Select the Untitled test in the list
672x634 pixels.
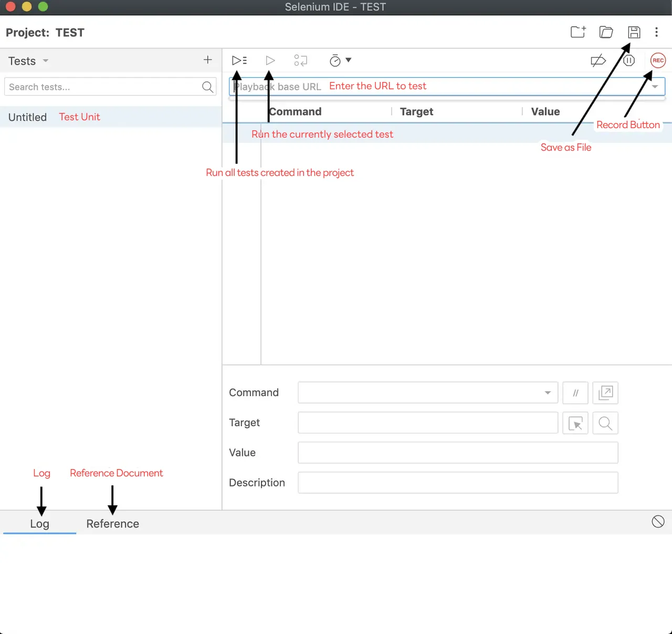click(111, 117)
